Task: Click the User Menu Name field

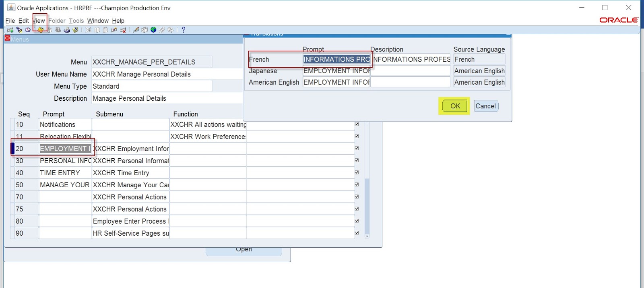Action: (167, 74)
